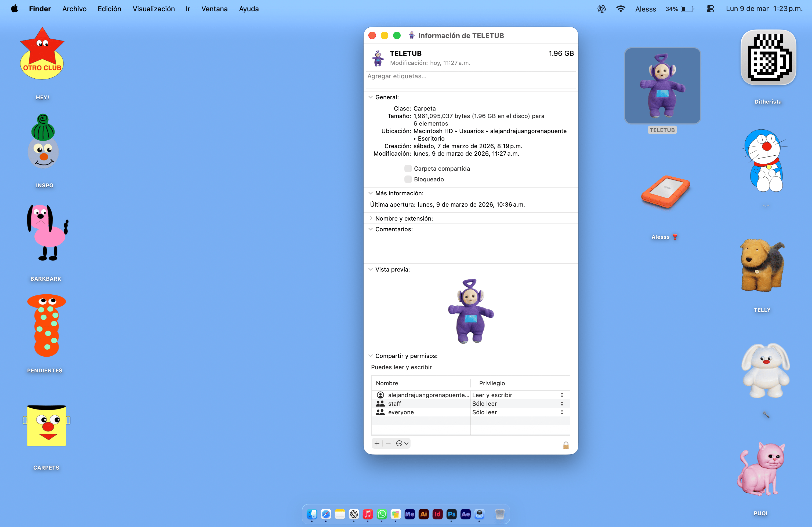Open Notes app in the Dock
Screen dimensions: 812x527
[x=340, y=514]
